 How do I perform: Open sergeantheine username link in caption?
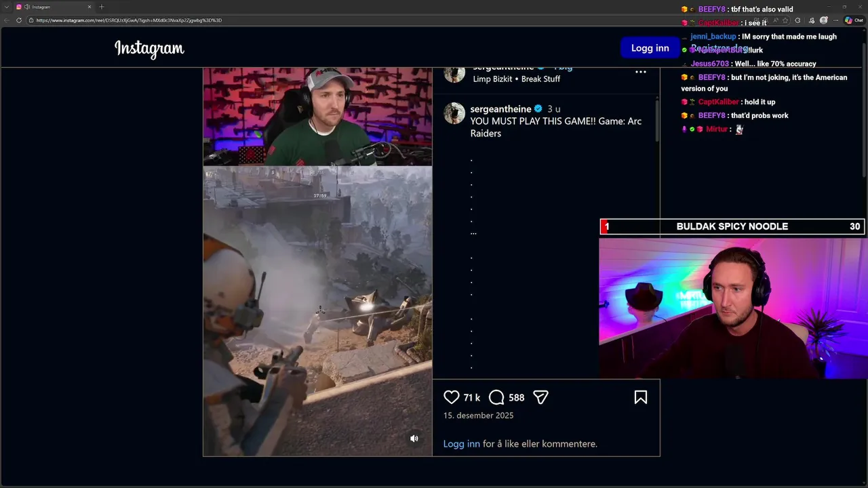tap(500, 109)
